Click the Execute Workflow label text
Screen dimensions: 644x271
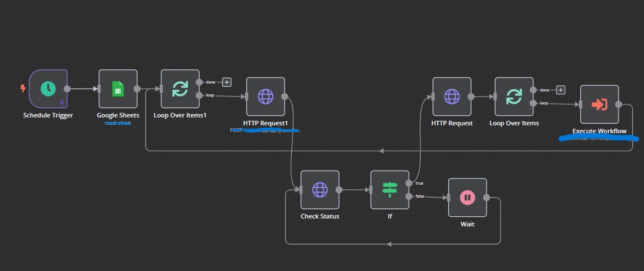(599, 131)
